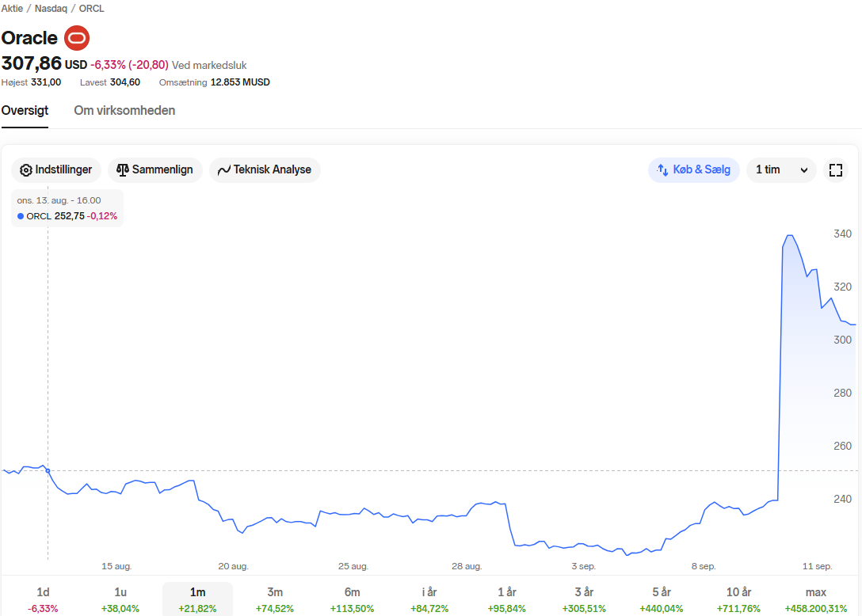Click the chart hover point marker

pos(48,471)
